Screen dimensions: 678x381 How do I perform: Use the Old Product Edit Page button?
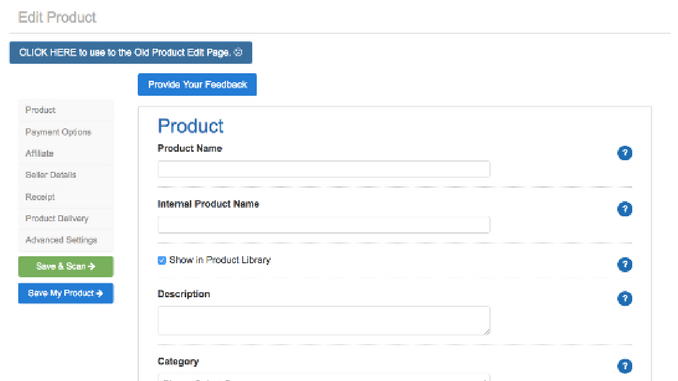point(131,52)
